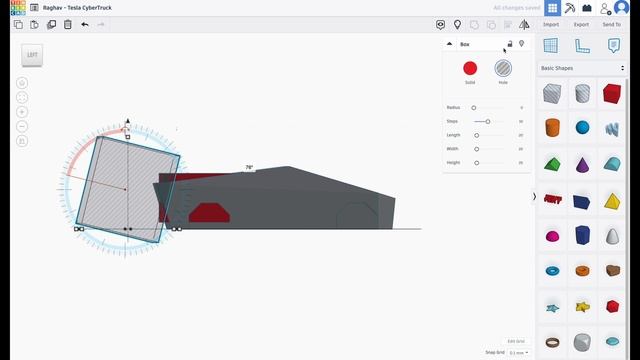Click the Show all lightbulb icon
The width and height of the screenshot is (640, 360).
coord(458,24)
